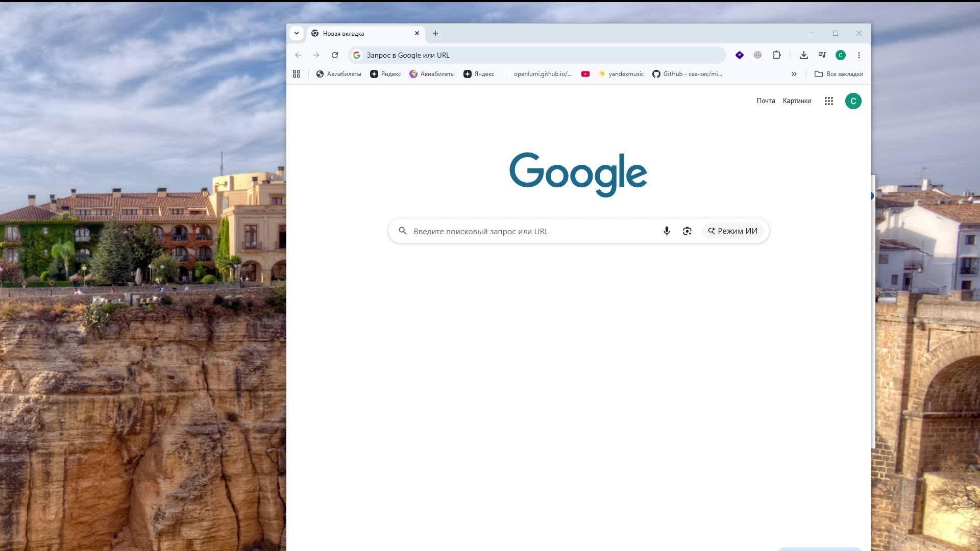Viewport: 980px width, 551px height.
Task: Open the second Авиабилеты bookmark with purple icon
Action: tap(432, 74)
